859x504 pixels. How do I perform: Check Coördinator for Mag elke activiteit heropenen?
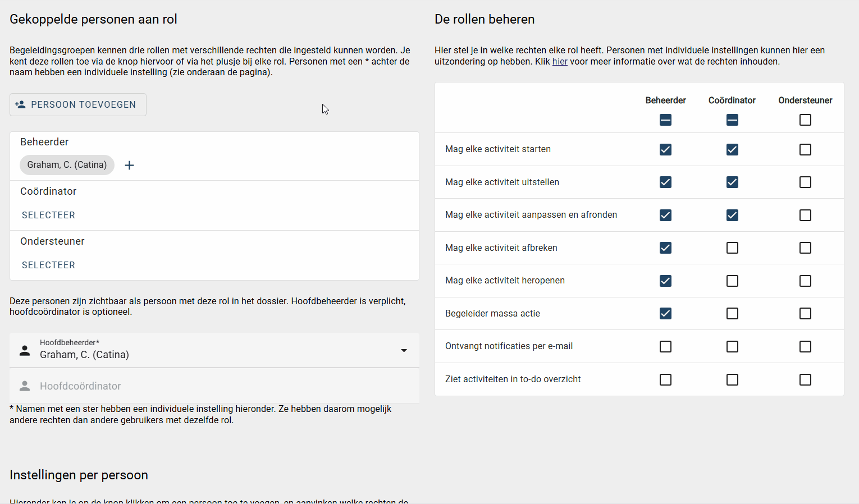point(732,281)
